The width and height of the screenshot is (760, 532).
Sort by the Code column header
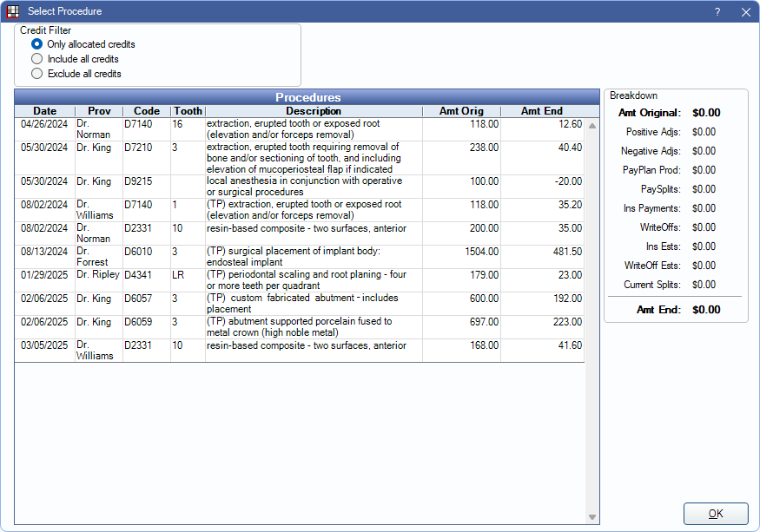point(146,111)
